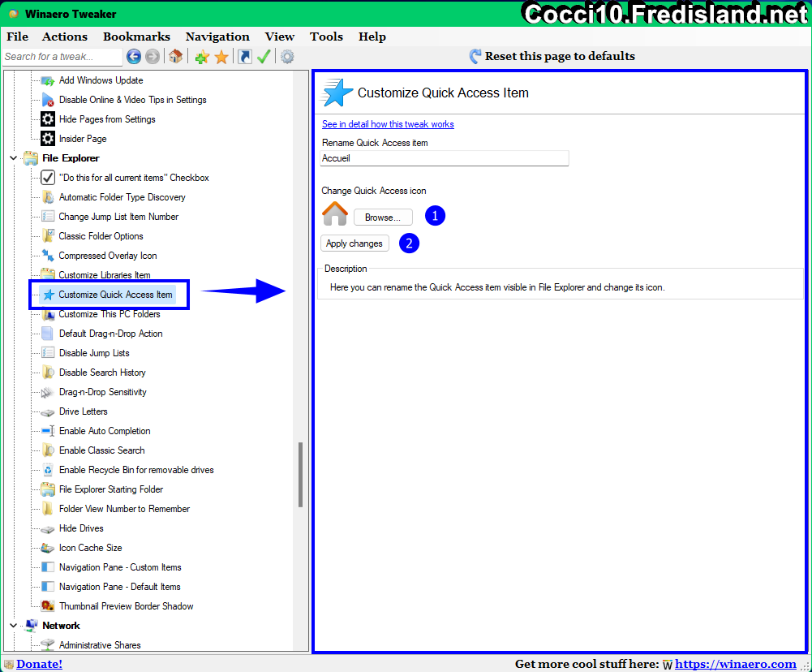This screenshot has width=812, height=672.
Task: Select Disable Search History
Action: tap(102, 373)
